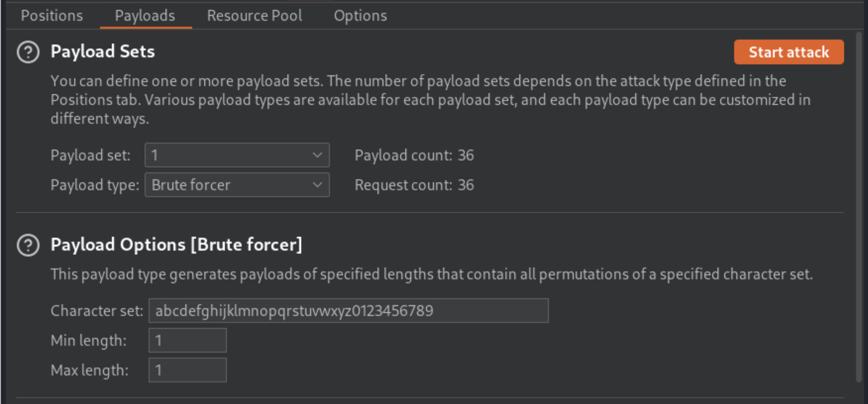Click the Payload type: label
This screenshot has width=868, height=404.
(95, 185)
